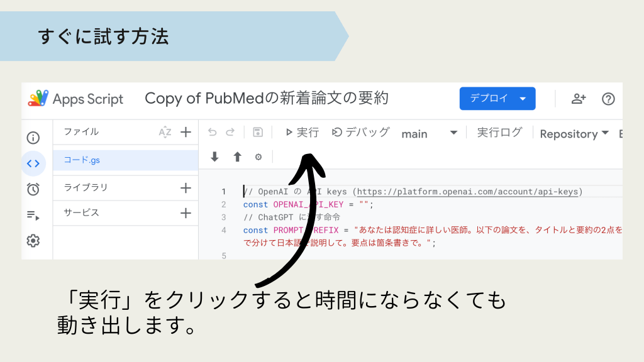Open the Overview info icon in sidebar
Image resolution: width=644 pixels, height=362 pixels.
pyautogui.click(x=33, y=138)
